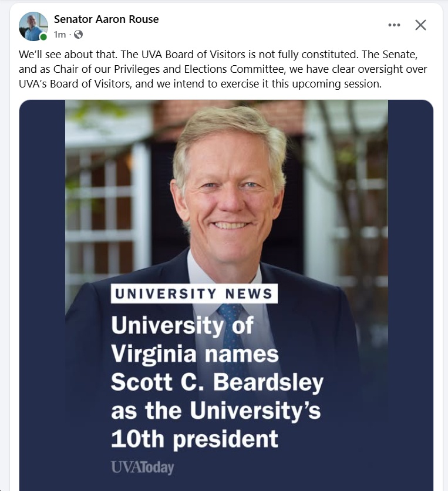
Task: Click Senator Aaron Rouse's profile picture
Action: coord(33,26)
